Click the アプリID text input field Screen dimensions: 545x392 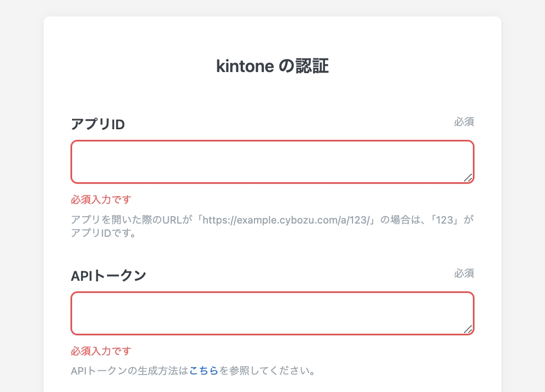coord(272,162)
